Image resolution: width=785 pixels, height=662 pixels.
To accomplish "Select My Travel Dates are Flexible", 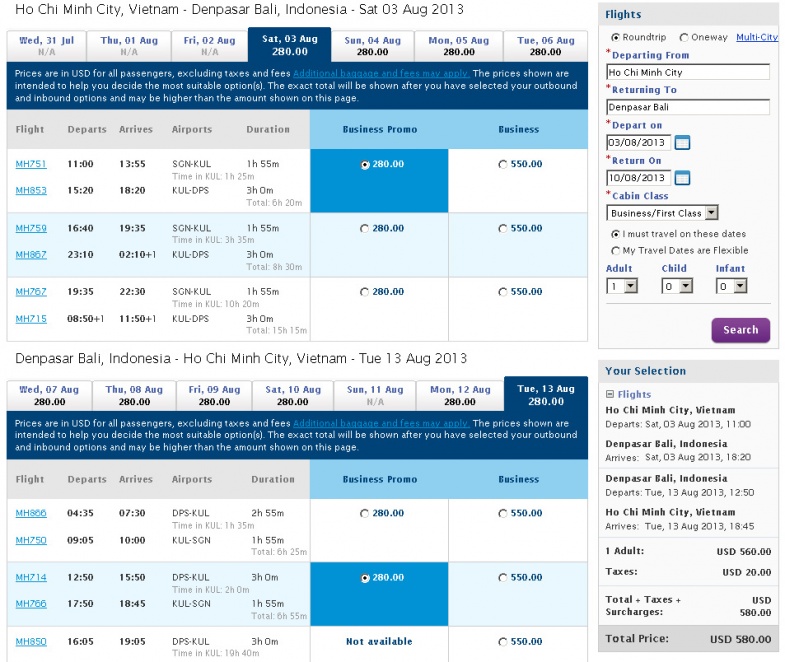I will 615,251.
